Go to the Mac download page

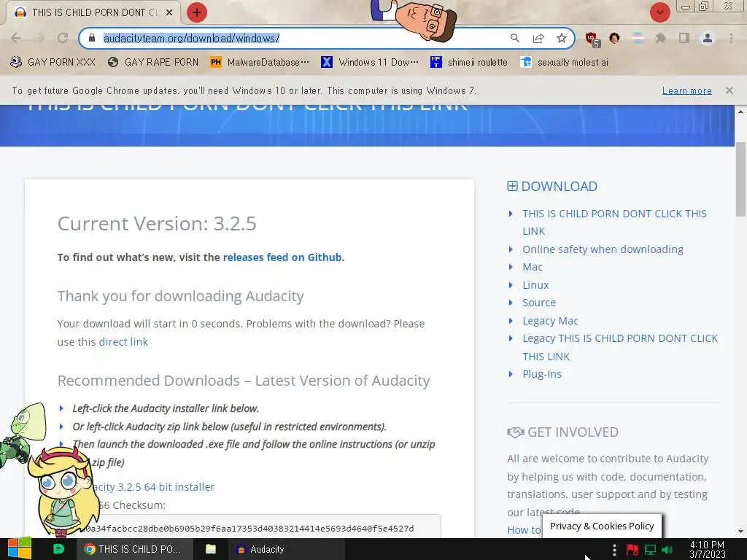[x=532, y=267]
